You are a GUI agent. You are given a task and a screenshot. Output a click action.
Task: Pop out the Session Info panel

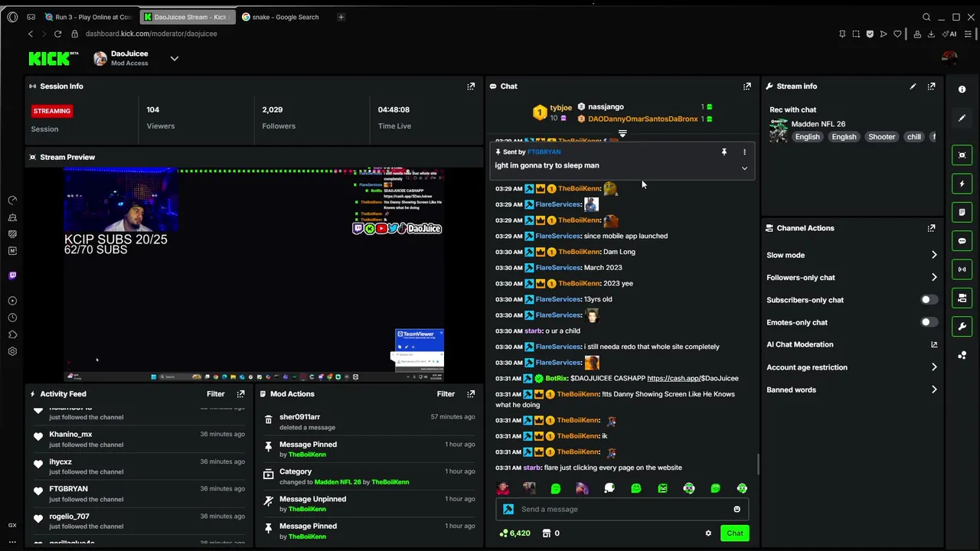point(471,86)
